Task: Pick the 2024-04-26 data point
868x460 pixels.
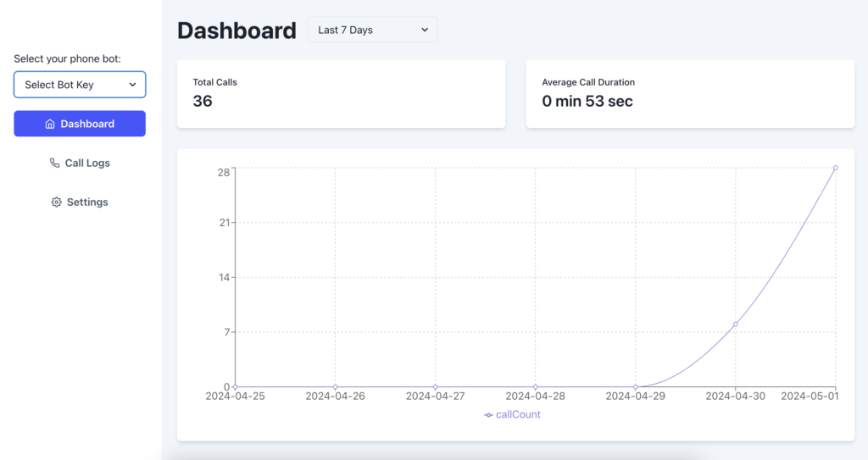Action: (335, 386)
